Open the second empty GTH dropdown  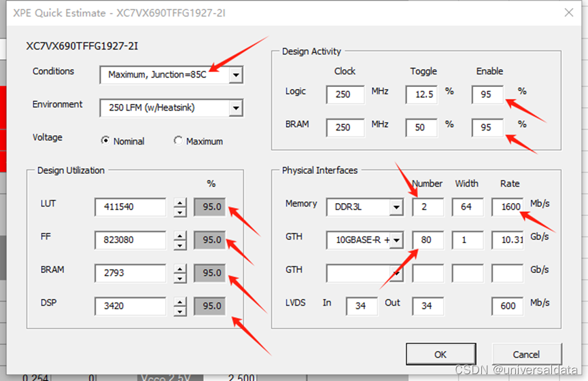(396, 274)
